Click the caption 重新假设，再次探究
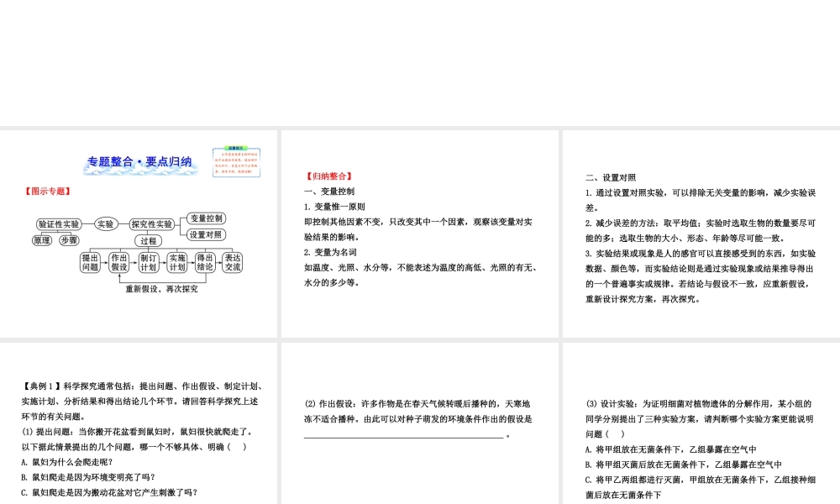The height and width of the screenshot is (504, 840). (162, 289)
